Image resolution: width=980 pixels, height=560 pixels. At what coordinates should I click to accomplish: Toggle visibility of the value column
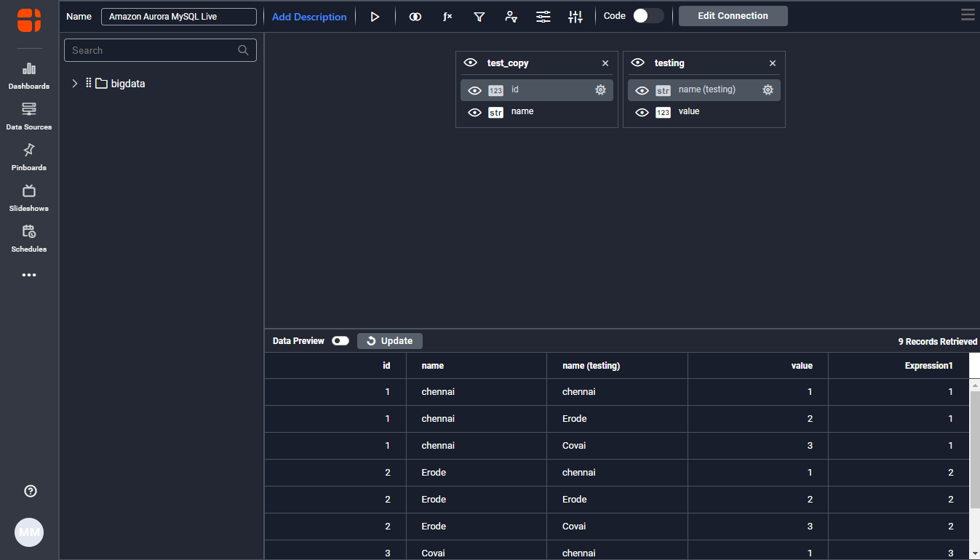(x=642, y=113)
